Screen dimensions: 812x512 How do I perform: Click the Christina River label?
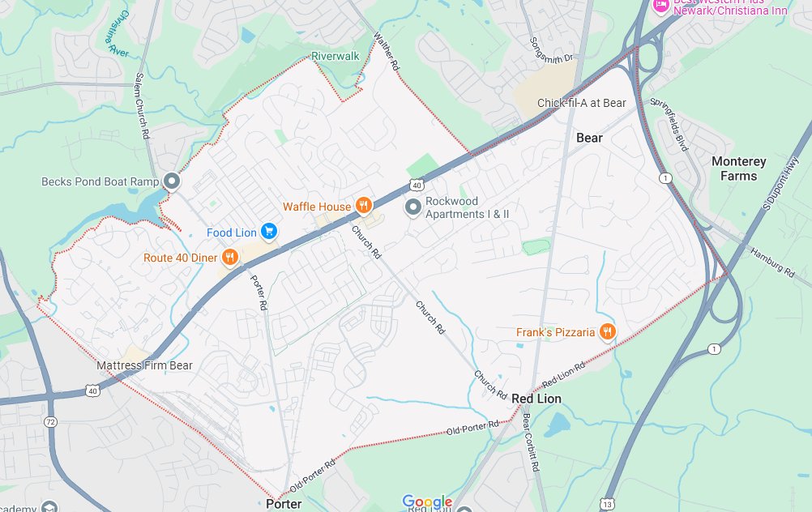tap(117, 34)
